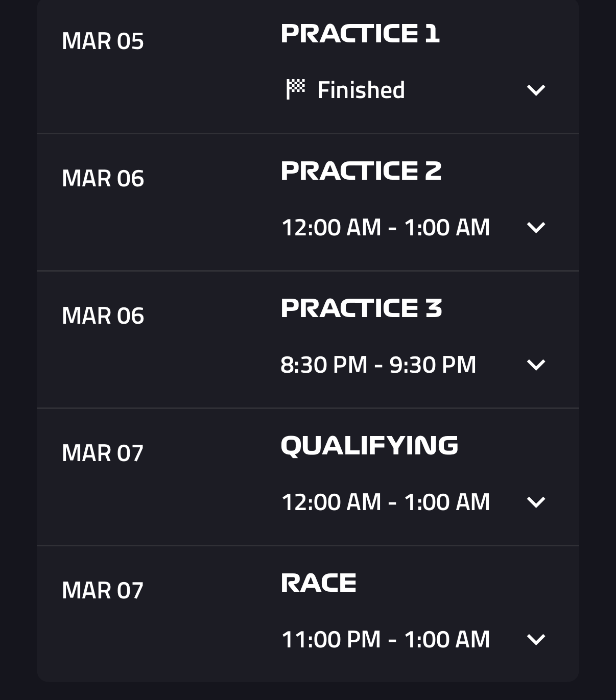Select the PRACTICE 2 heading
This screenshot has width=616, height=700.
click(361, 171)
